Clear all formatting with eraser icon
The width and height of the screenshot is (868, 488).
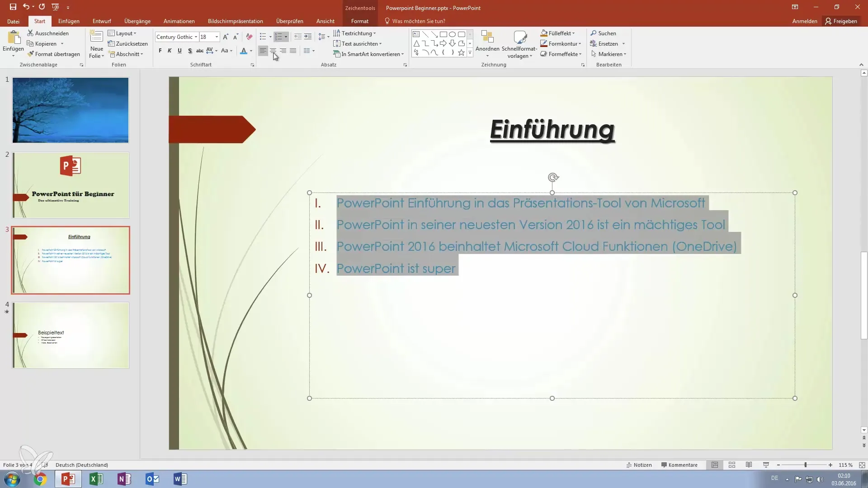[x=249, y=37]
